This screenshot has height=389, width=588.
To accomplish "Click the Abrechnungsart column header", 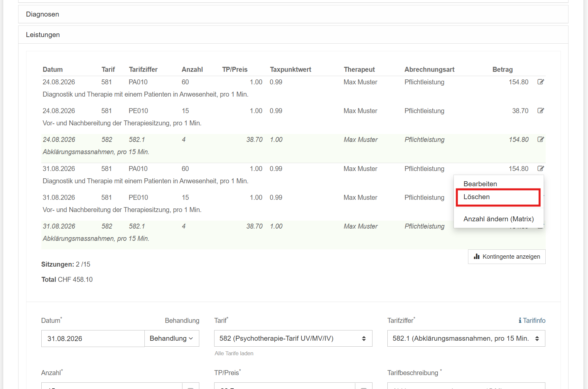I will pyautogui.click(x=429, y=69).
